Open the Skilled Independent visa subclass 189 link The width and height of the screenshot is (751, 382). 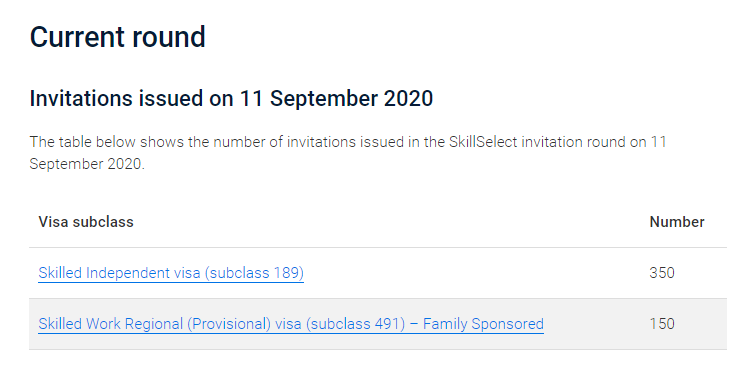coord(171,273)
